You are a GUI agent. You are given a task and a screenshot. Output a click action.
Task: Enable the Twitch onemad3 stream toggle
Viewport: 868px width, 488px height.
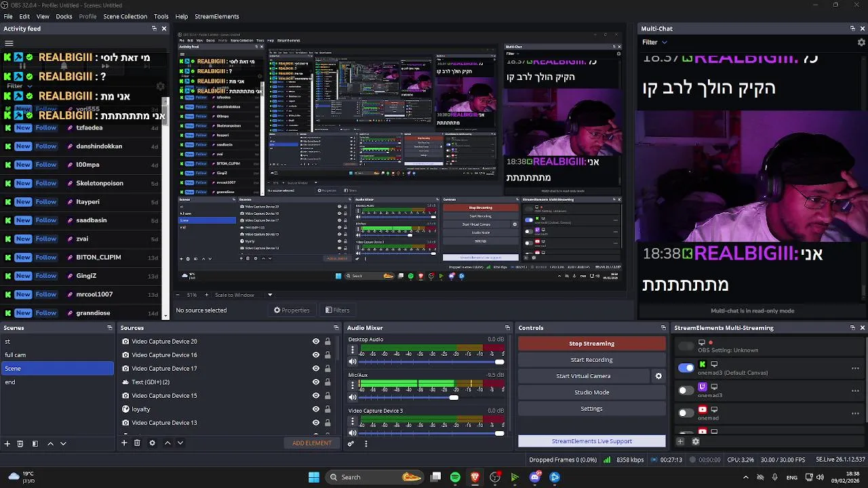tap(686, 390)
